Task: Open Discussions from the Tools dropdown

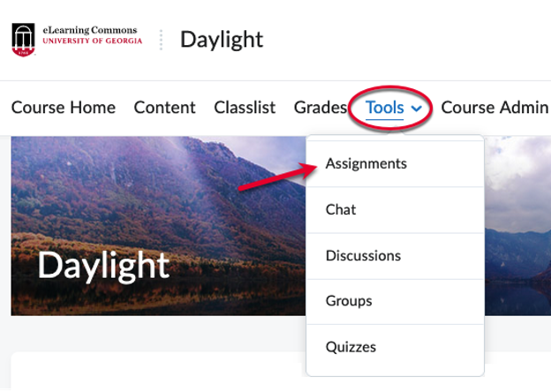Action: (363, 255)
